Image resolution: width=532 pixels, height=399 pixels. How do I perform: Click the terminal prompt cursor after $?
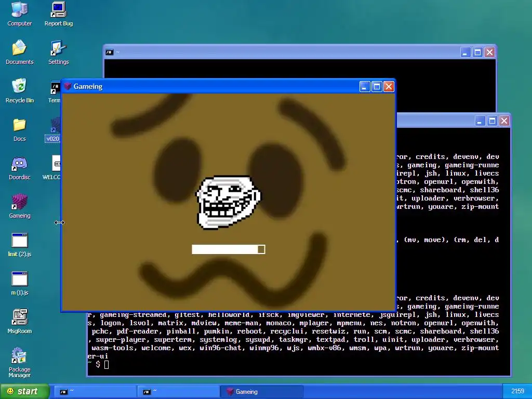click(x=107, y=365)
